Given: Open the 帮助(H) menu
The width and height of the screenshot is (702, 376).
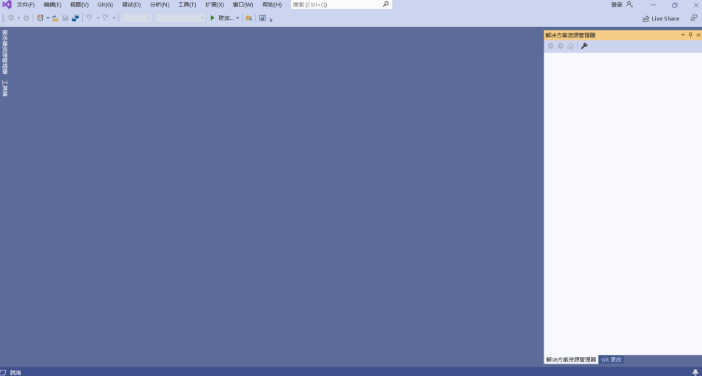Looking at the screenshot, I should [272, 4].
